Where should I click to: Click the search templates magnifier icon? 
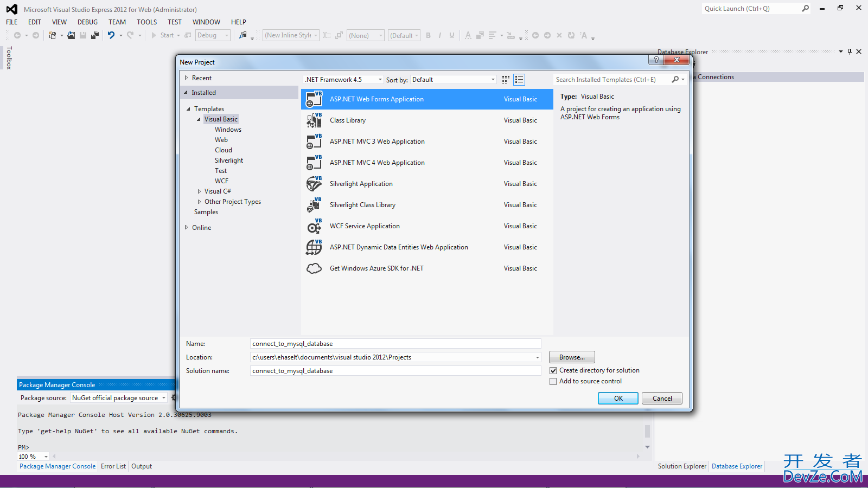675,80
